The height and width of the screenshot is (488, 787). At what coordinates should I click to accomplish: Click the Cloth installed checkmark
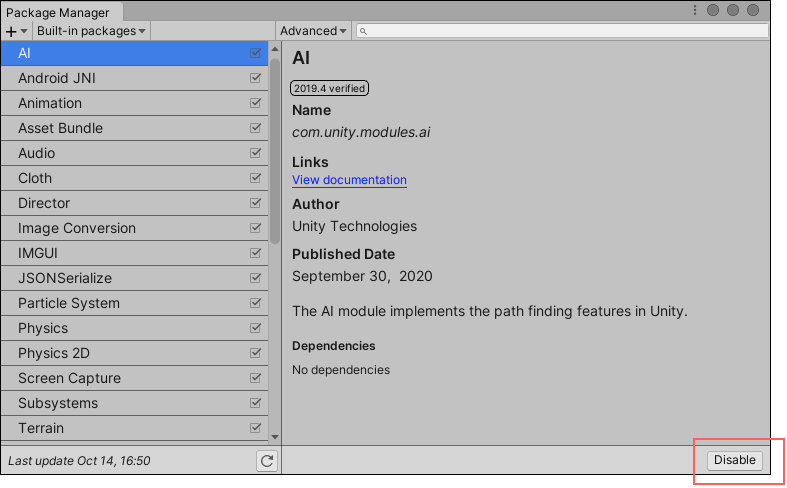click(x=255, y=178)
